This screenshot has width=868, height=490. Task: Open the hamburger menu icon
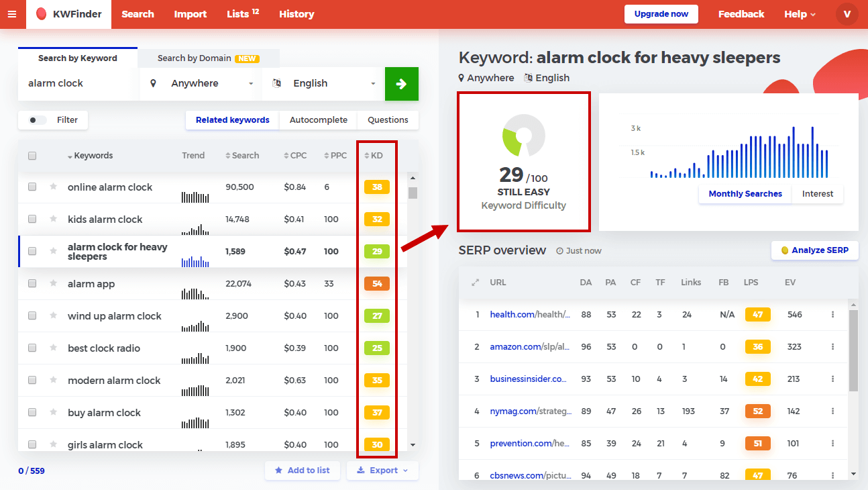click(12, 14)
